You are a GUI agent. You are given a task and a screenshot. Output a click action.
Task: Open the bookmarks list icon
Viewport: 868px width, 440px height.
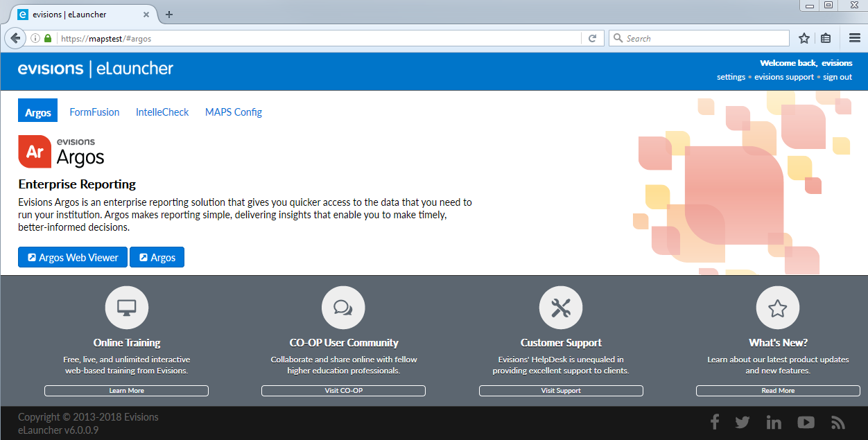point(826,38)
